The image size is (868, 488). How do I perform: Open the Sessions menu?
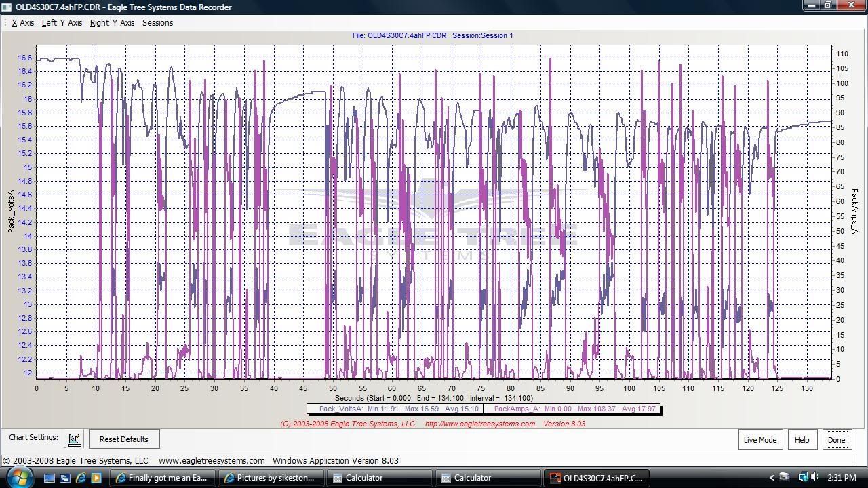click(157, 23)
